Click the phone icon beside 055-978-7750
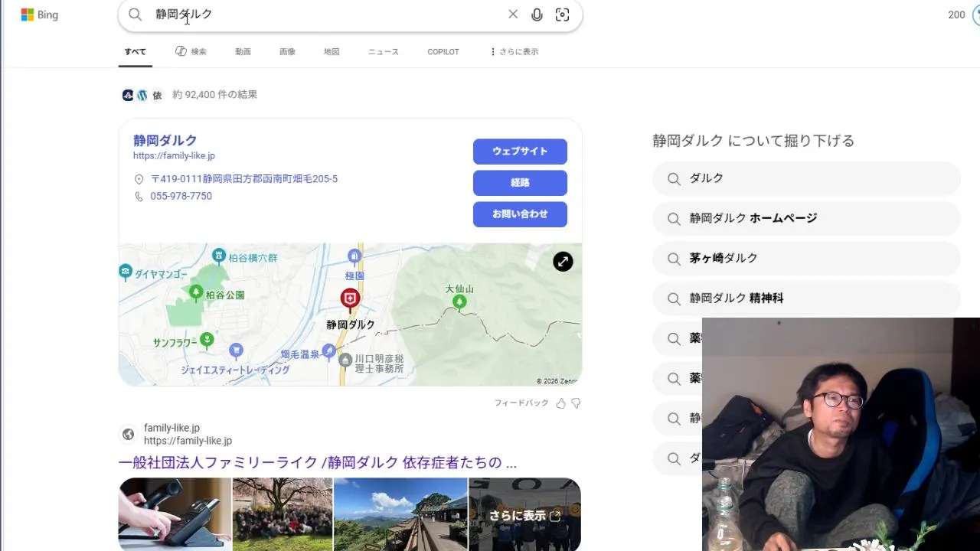 (x=139, y=197)
